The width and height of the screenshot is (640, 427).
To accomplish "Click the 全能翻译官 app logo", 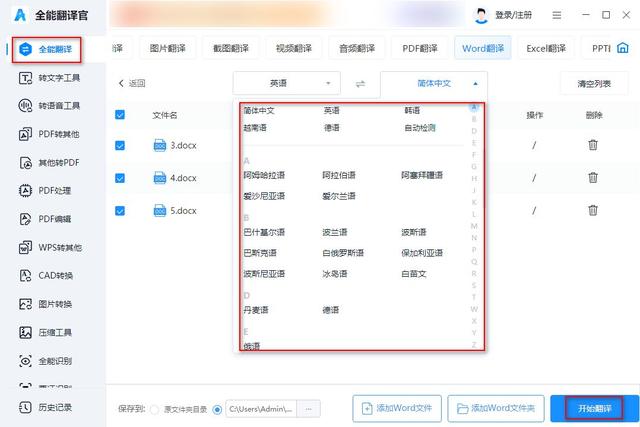I will 20,15.
